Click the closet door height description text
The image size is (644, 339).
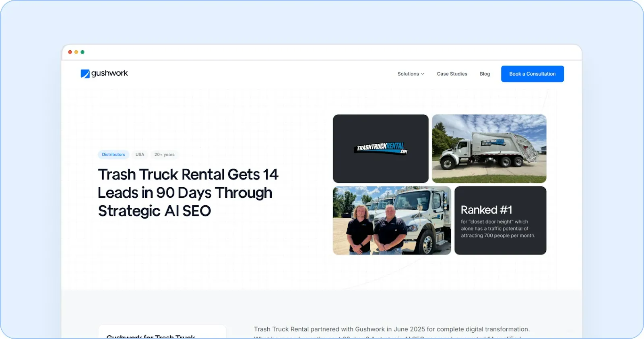(x=498, y=229)
